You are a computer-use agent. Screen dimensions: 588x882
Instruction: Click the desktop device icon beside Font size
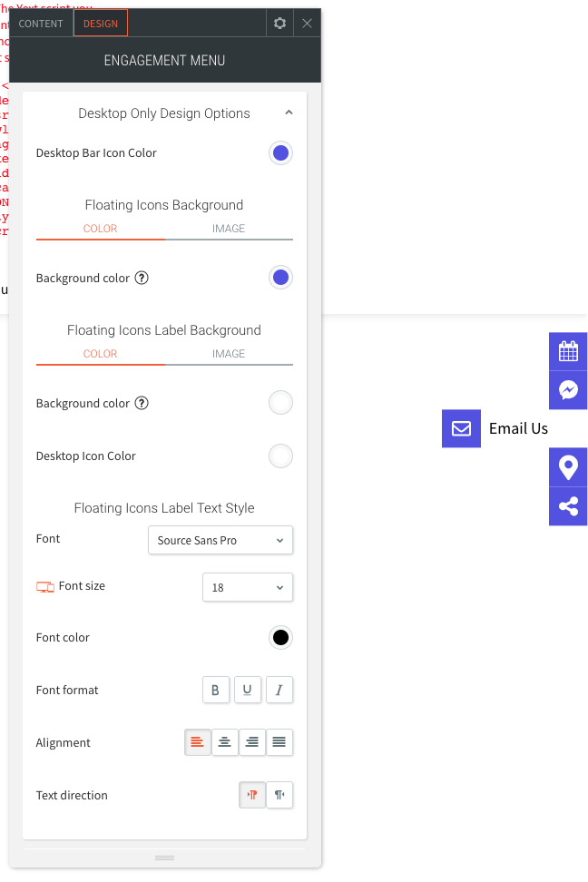[x=44, y=587]
